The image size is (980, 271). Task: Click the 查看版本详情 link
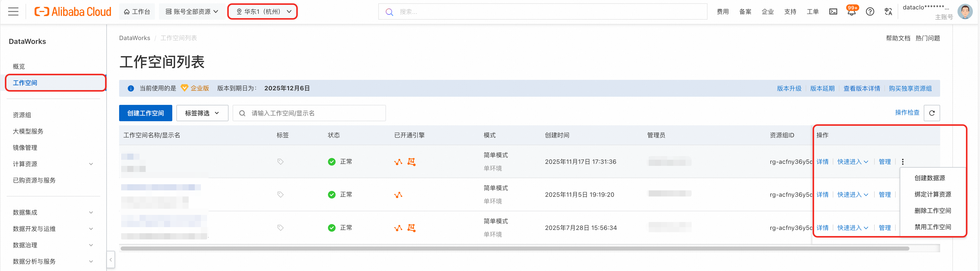click(x=862, y=89)
